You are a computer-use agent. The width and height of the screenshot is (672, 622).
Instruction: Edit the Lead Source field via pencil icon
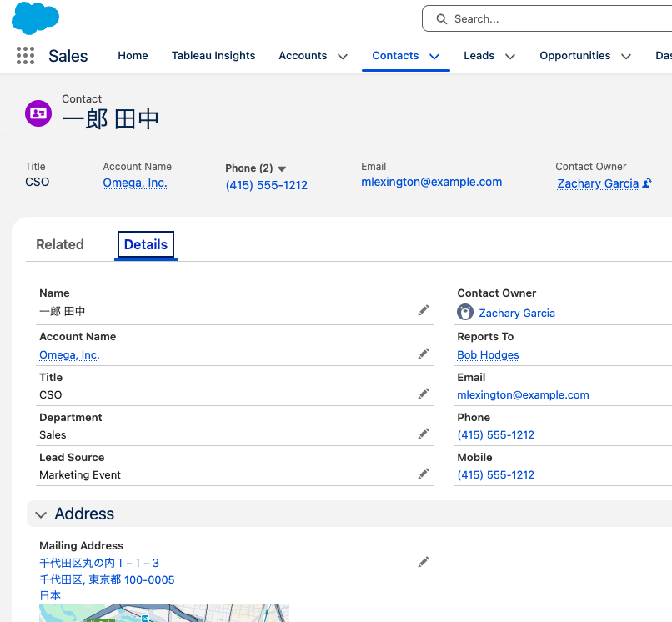424,474
